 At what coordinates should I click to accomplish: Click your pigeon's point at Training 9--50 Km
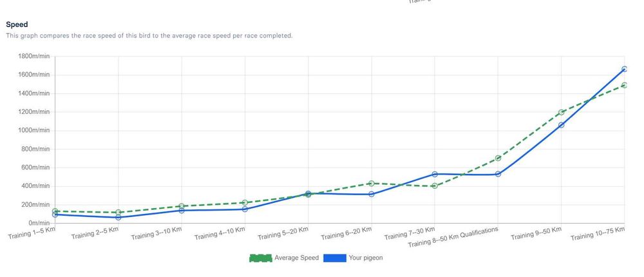pyautogui.click(x=562, y=124)
